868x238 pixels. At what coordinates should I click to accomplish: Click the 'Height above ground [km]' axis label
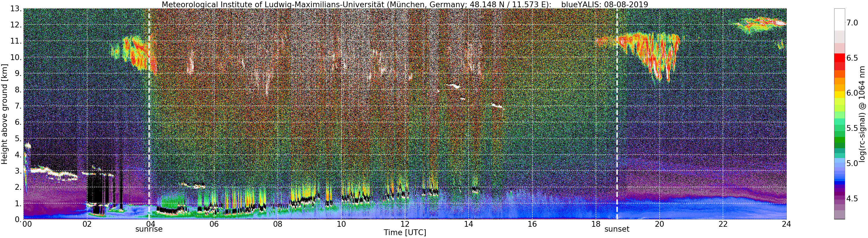(4, 114)
